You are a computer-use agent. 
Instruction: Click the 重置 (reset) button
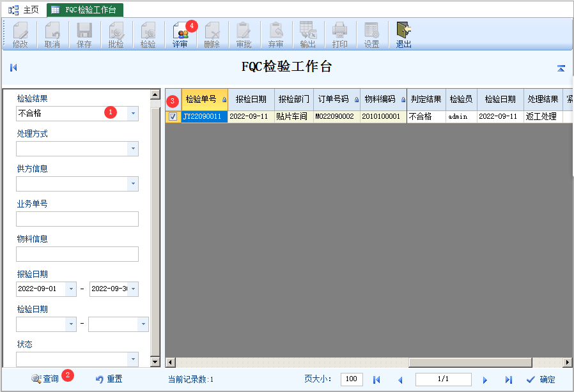point(109,379)
